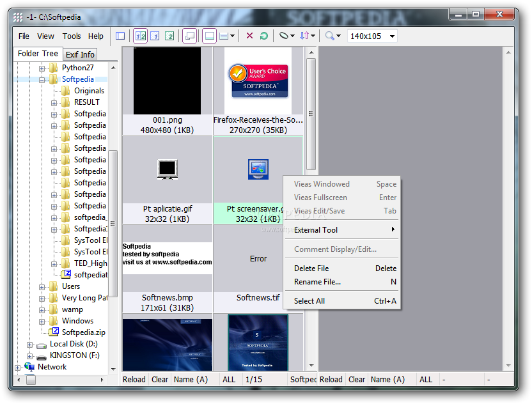The height and width of the screenshot is (404, 532).
Task: Open the View menu
Action: click(x=45, y=36)
